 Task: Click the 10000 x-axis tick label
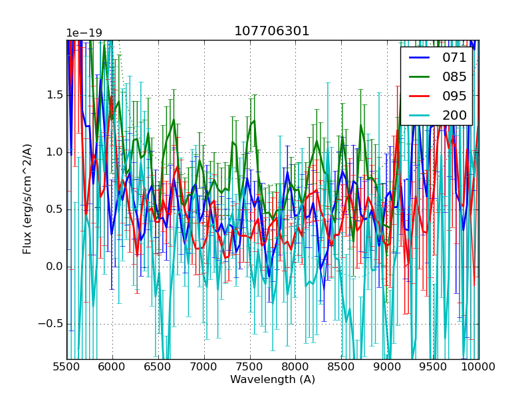pos(479,366)
